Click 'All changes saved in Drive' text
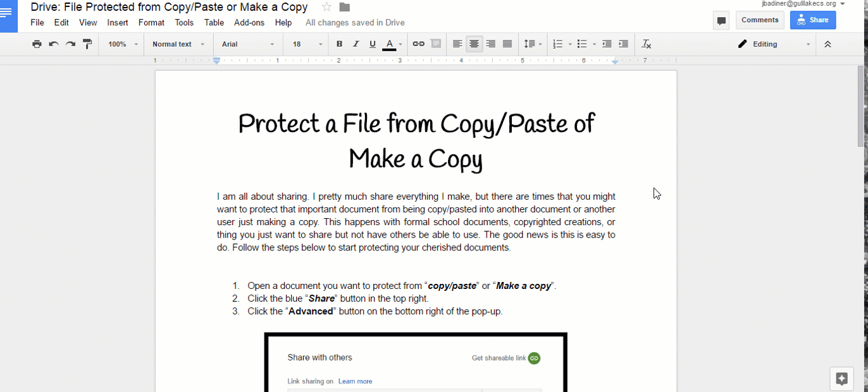This screenshot has width=868, height=392. pyautogui.click(x=355, y=23)
